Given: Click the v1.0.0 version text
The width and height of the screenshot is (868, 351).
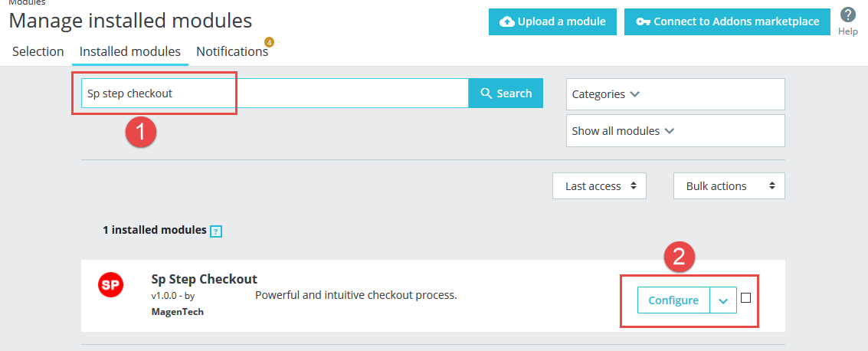Looking at the screenshot, I should coord(165,296).
